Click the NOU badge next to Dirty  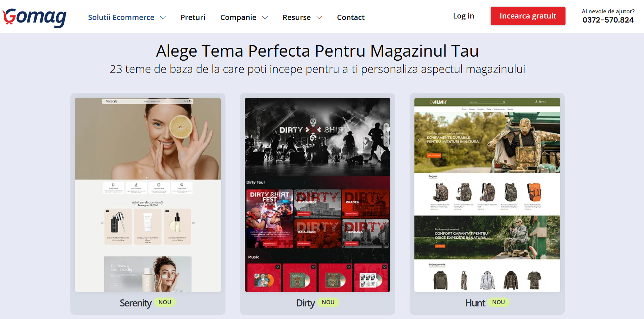click(x=328, y=302)
